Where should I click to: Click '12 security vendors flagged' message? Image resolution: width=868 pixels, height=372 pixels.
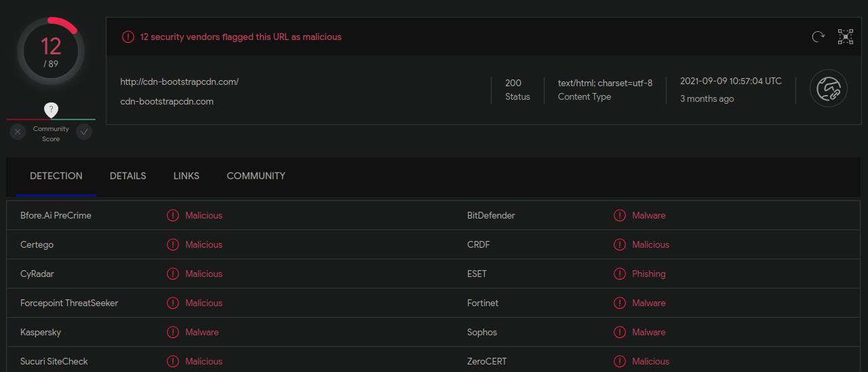pos(241,37)
